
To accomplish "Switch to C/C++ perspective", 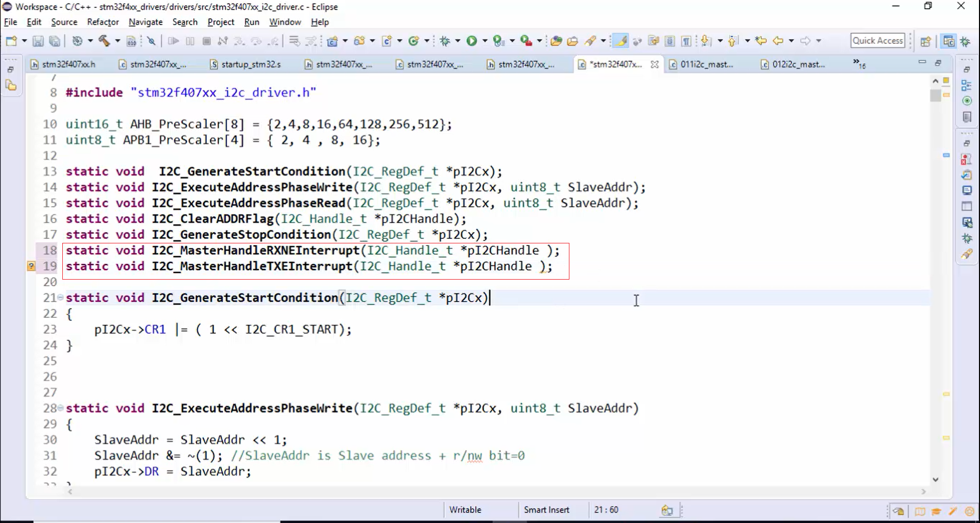I will tap(948, 41).
